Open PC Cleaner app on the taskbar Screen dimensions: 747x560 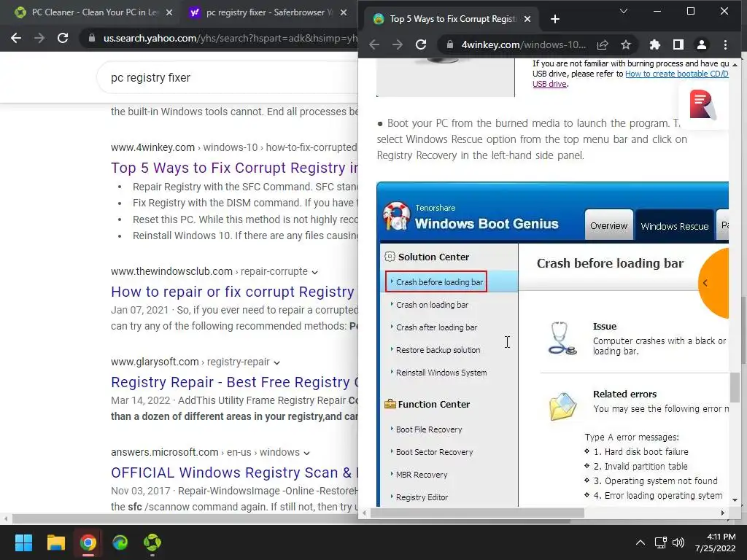152,542
